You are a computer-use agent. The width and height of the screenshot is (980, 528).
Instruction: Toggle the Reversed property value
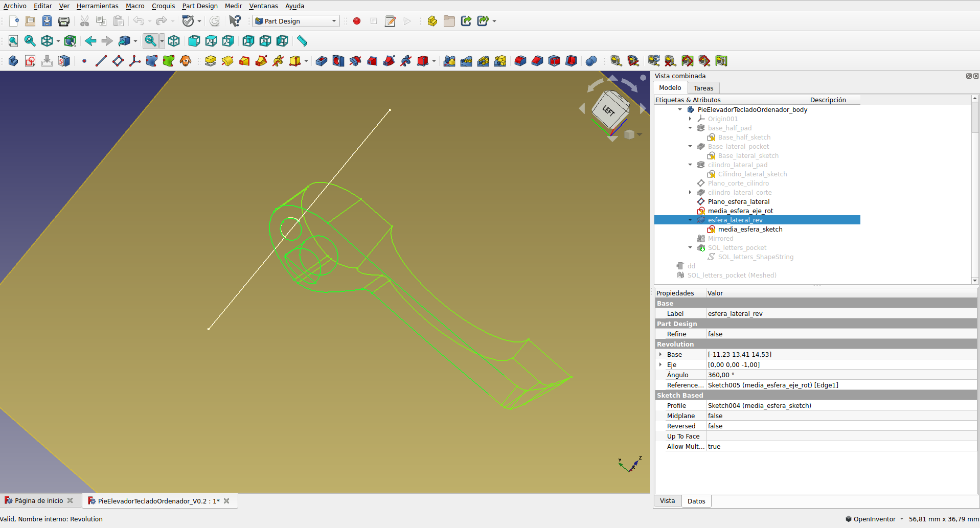tap(841, 426)
